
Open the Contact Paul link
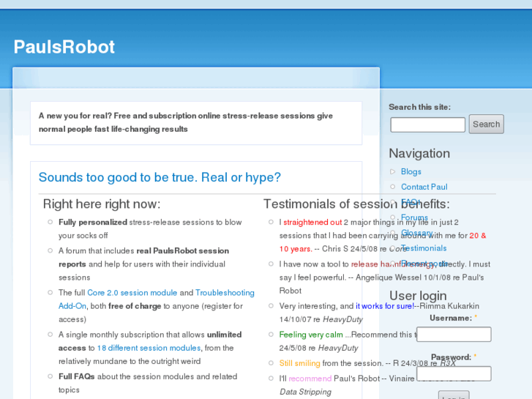(x=424, y=187)
